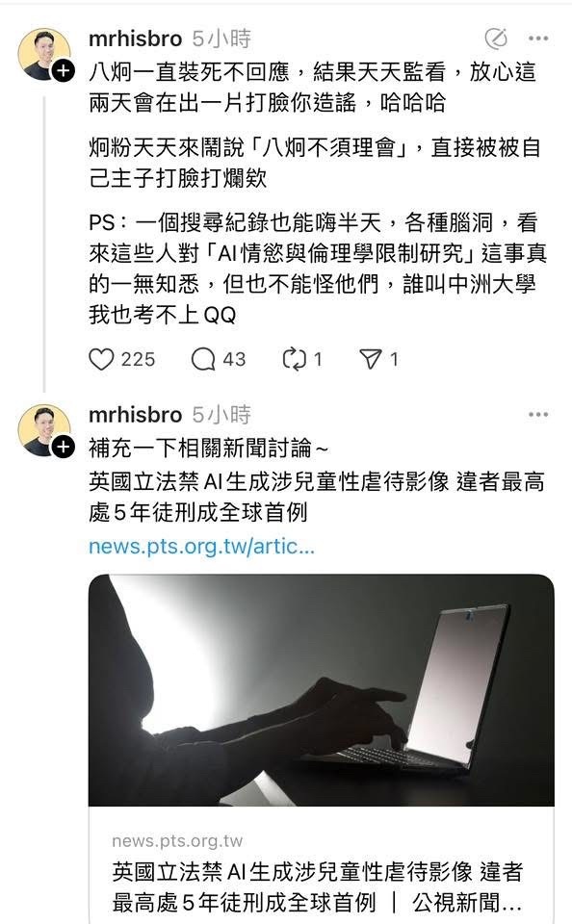Follow mrhisbro via plus badge on first avatar

click(64, 70)
